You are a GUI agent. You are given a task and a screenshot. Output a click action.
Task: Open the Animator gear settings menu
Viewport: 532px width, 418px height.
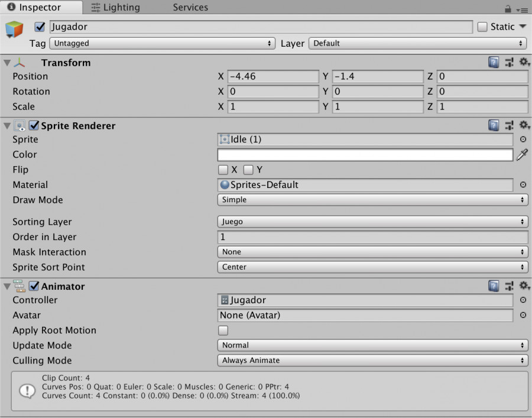(524, 286)
